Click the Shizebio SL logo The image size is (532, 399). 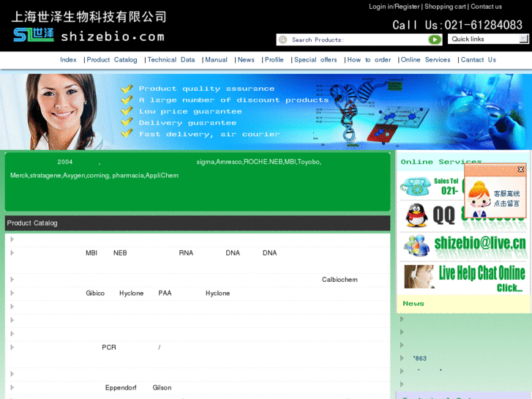(33, 35)
